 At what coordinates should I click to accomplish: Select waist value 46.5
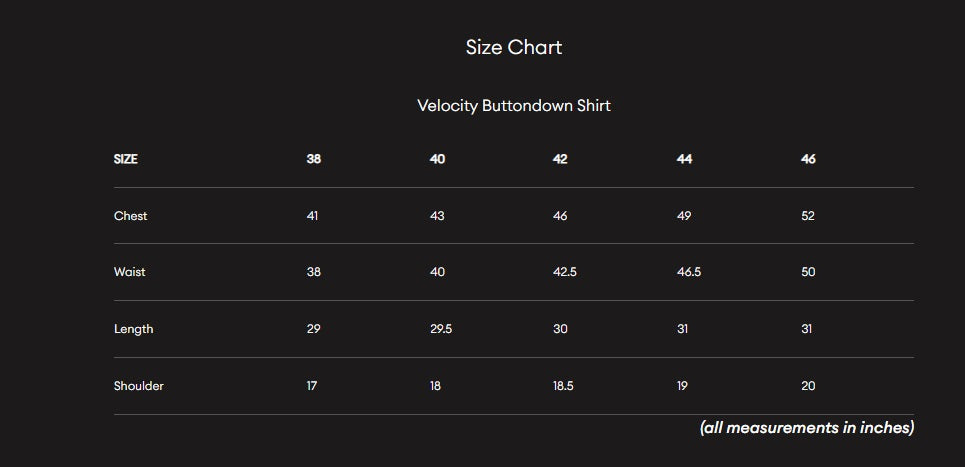point(689,272)
